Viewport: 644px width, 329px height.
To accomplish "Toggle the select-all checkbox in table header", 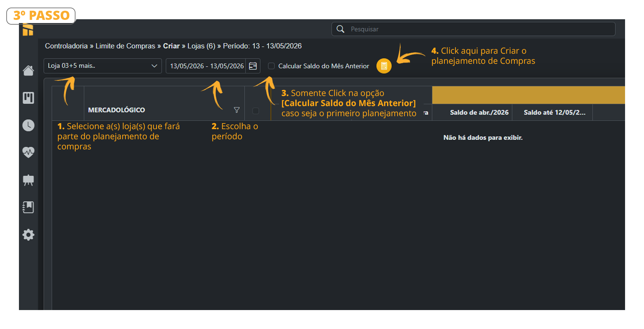I will tap(256, 111).
